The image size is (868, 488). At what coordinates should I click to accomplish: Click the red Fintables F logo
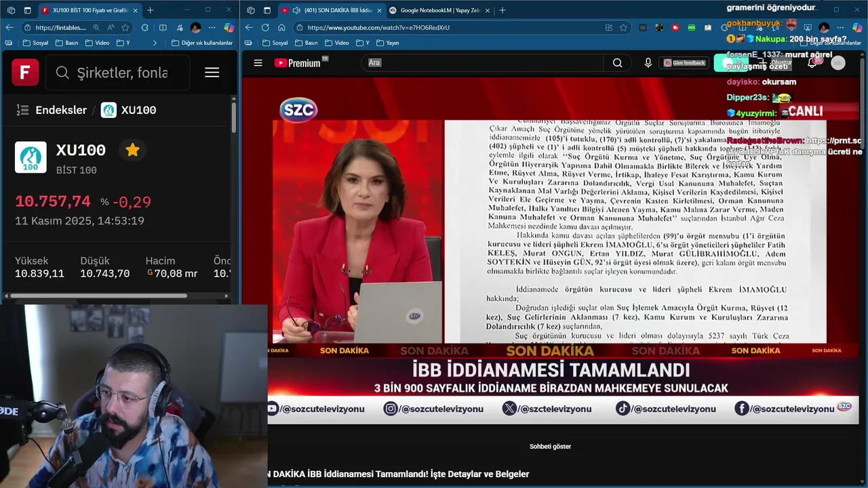click(x=25, y=73)
